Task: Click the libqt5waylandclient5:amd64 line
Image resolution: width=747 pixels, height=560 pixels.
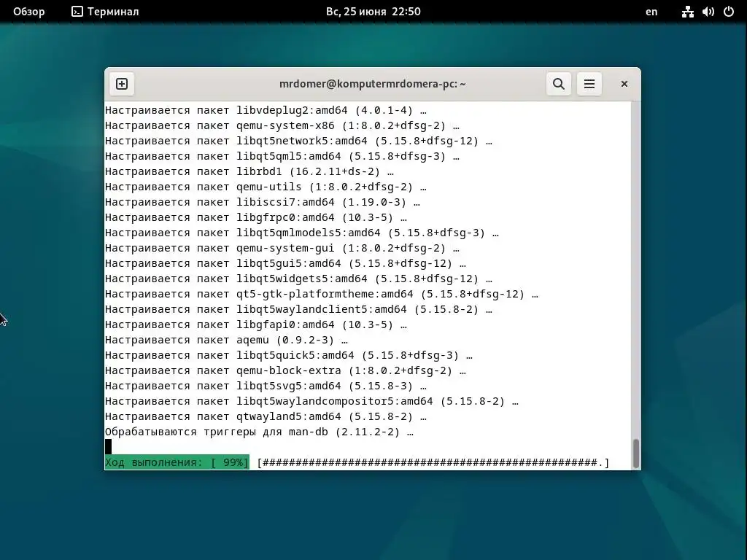Action: [x=298, y=309]
